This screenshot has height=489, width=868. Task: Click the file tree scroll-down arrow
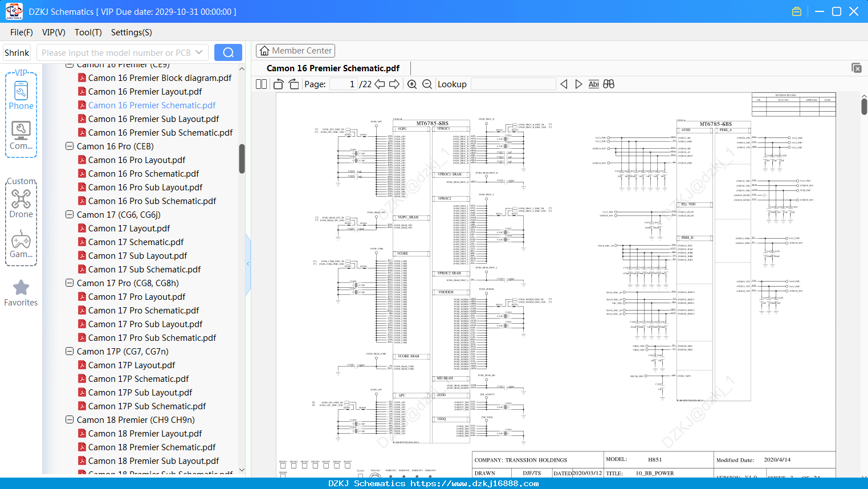pyautogui.click(x=242, y=470)
